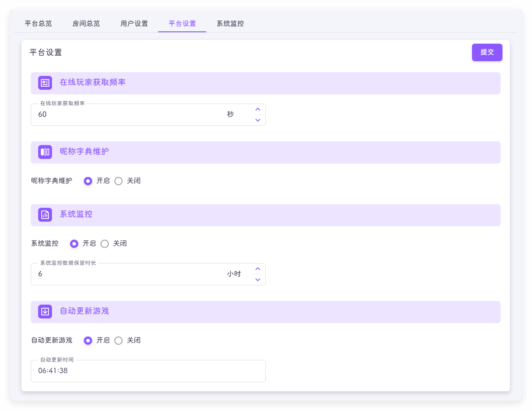
Task: Open the 系统监控 tab
Action: click(230, 24)
